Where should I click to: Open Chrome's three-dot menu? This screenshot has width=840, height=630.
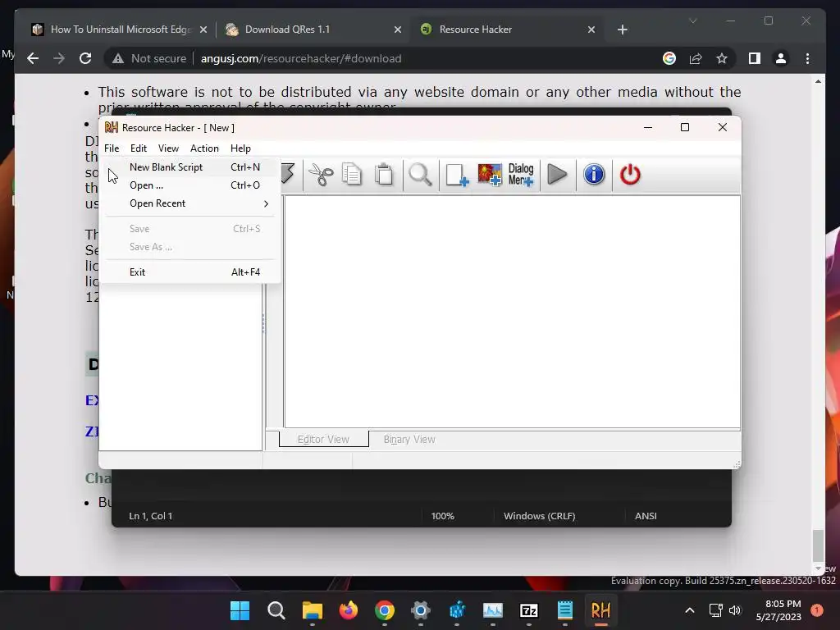(807, 58)
